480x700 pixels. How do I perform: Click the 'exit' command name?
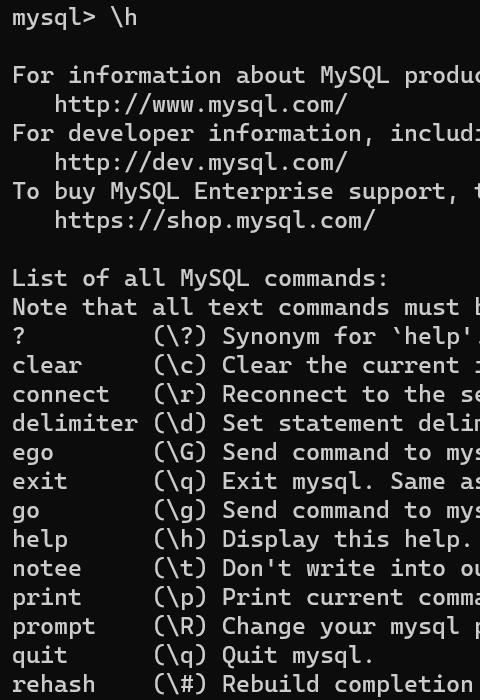click(x=40, y=481)
